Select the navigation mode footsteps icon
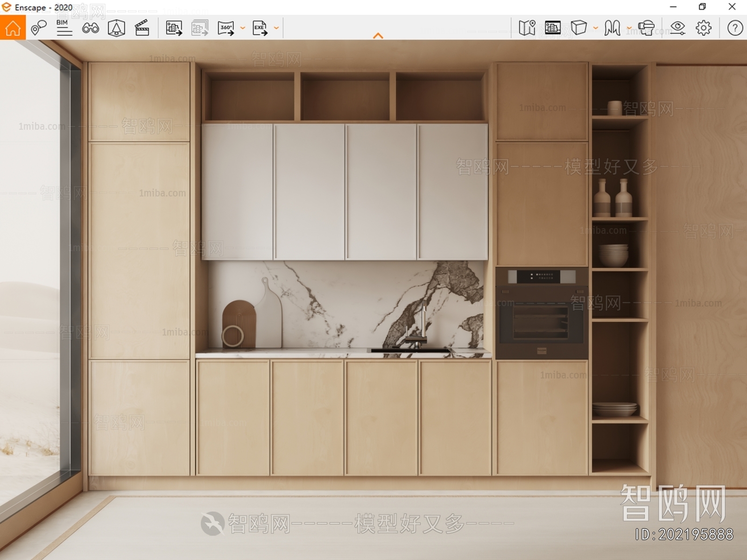Screen dimensions: 747x560 [x=612, y=28]
